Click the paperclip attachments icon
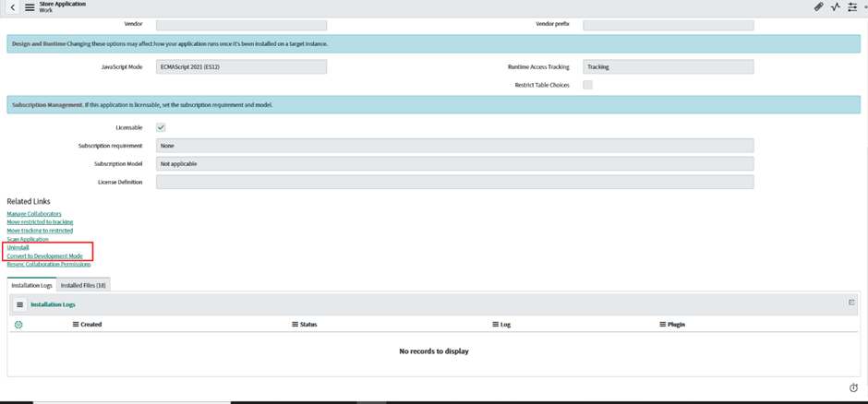Screen dimensions: 868x404 tap(818, 7)
